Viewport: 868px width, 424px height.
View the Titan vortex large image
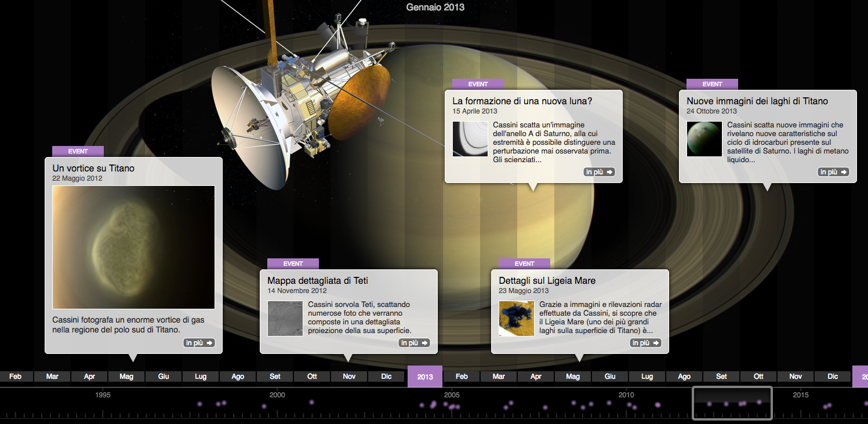pos(133,247)
